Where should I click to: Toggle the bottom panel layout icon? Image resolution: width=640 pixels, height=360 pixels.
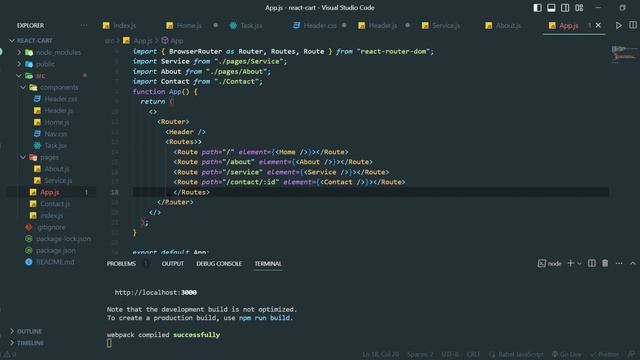click(551, 8)
